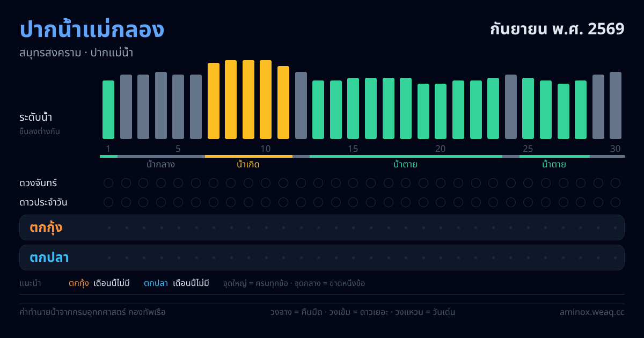Click the day 25 axis label

point(528,149)
